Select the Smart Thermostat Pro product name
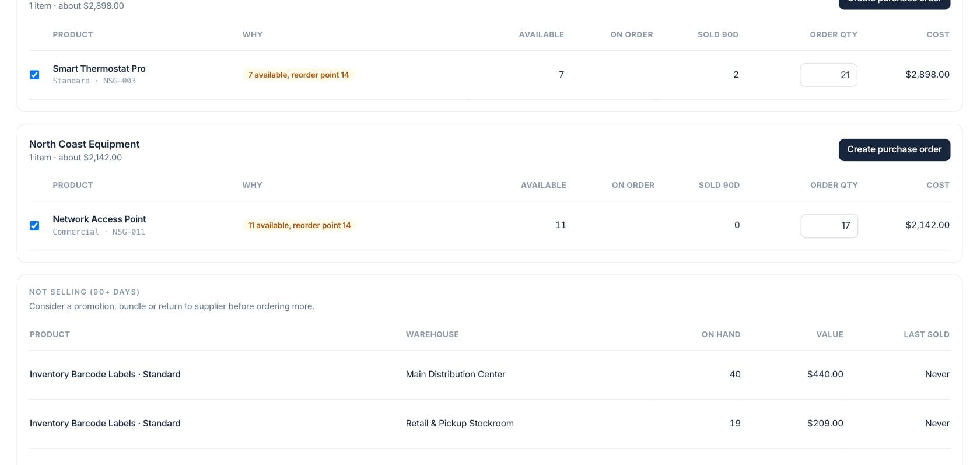980x465 pixels. point(99,68)
